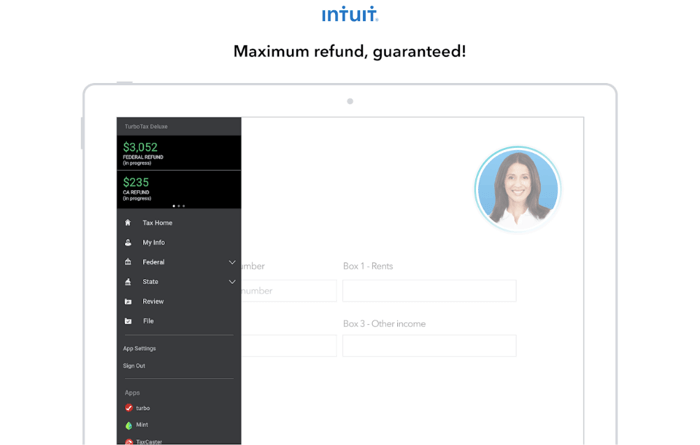The width and height of the screenshot is (700, 445).
Task: Click the Federal building icon
Action: 128,262
